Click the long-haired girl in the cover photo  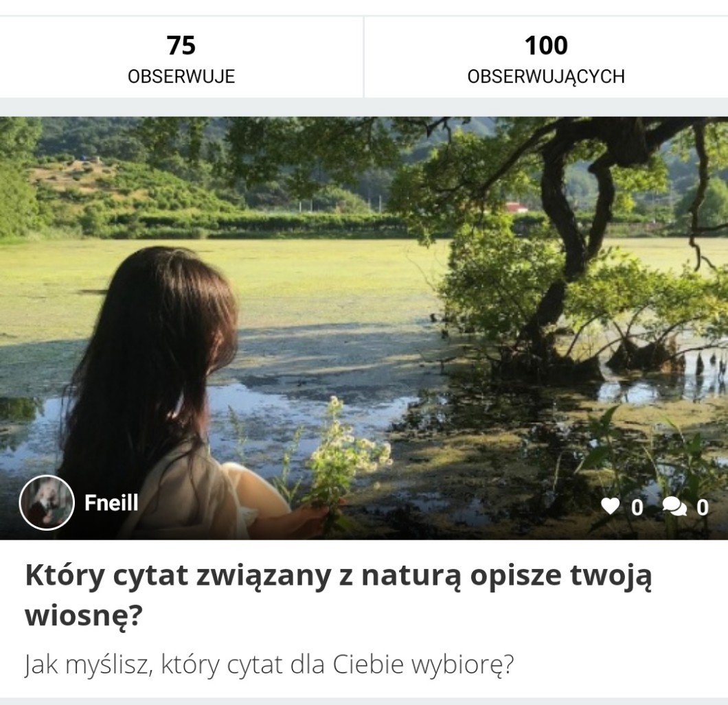[153, 395]
